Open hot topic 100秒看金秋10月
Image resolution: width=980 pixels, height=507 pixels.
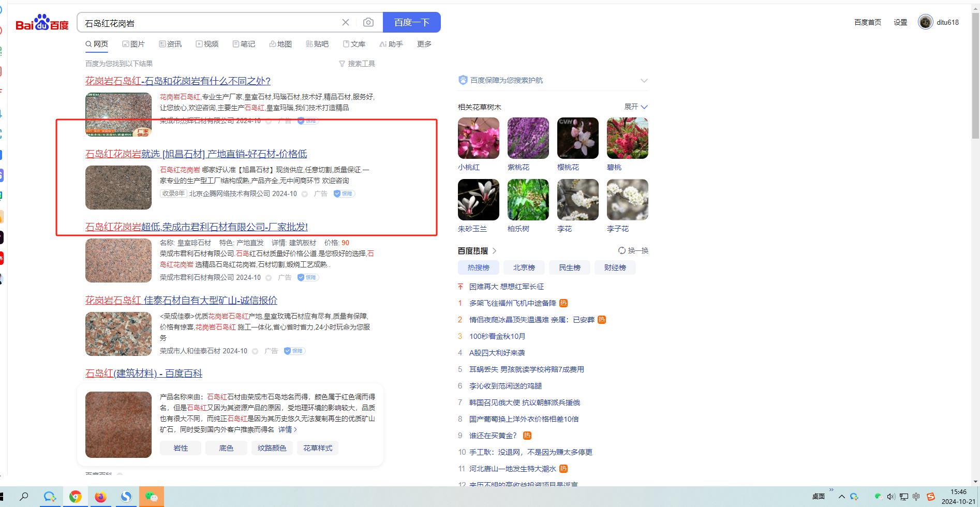pos(497,336)
